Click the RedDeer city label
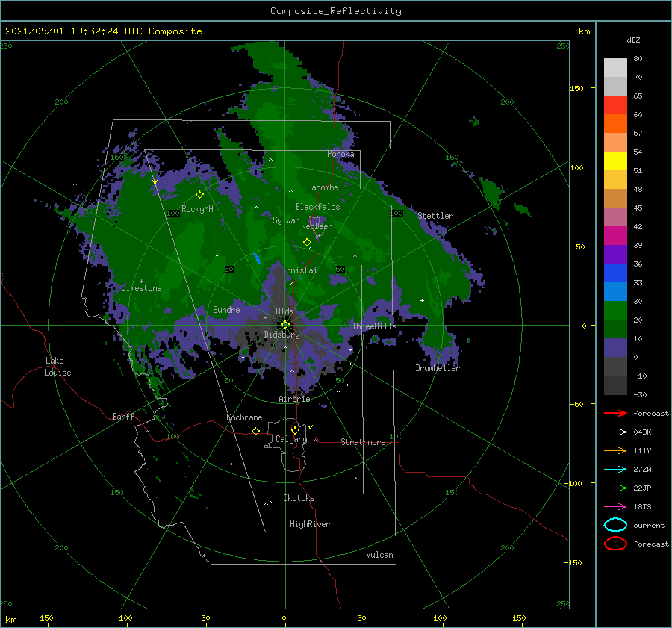The image size is (672, 628). tap(317, 226)
